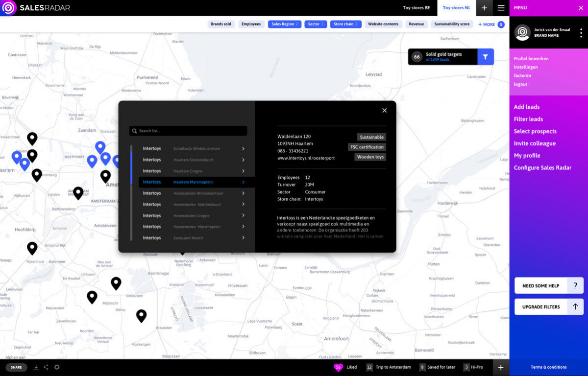Open the Hi-Pro saved list
Image resolution: width=588 pixels, height=376 pixels.
473,367
